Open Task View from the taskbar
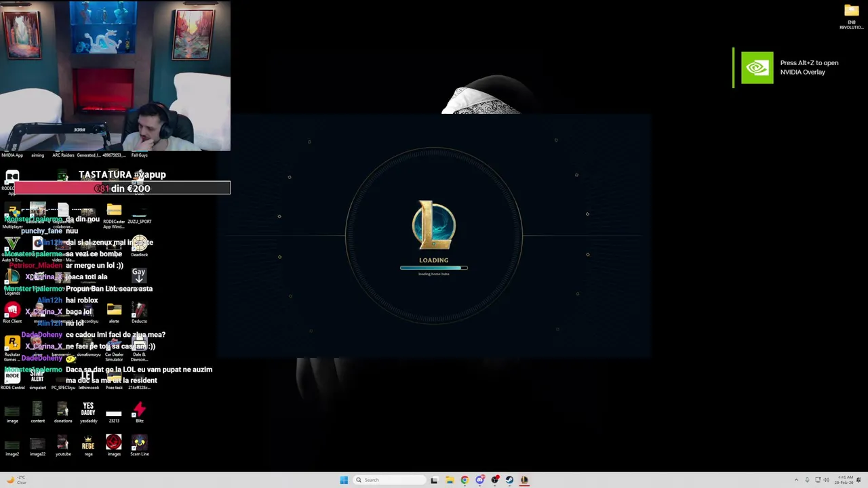The height and width of the screenshot is (488, 868). (x=434, y=480)
